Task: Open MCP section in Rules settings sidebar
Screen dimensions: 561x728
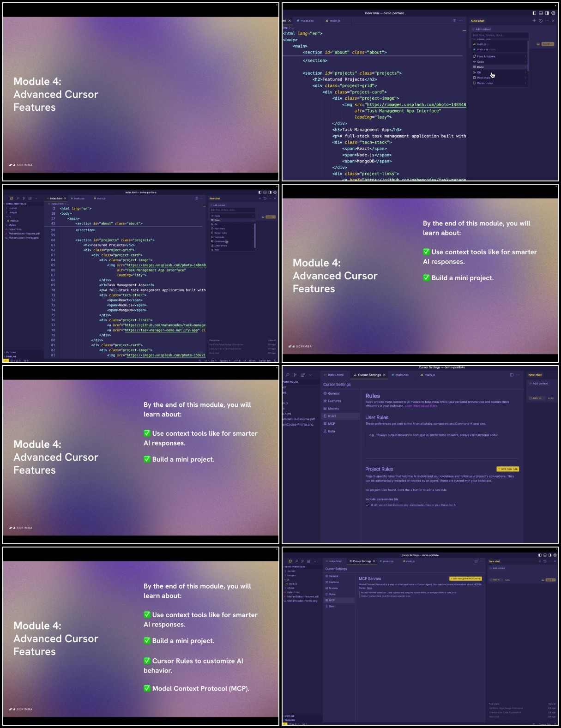Action: pyautogui.click(x=340, y=424)
